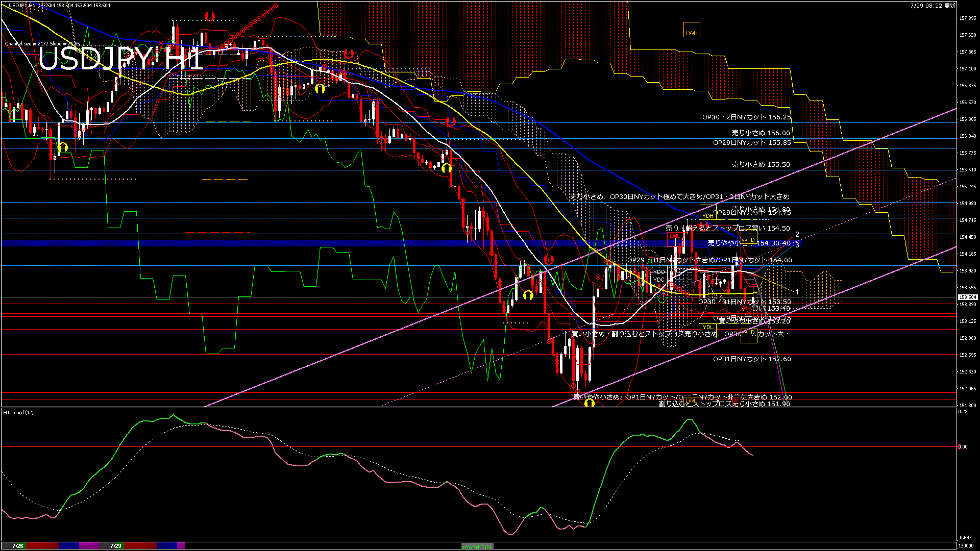Click the H1 macd (12) indicator label
This screenshot has height=551, width=980.
click(19, 412)
